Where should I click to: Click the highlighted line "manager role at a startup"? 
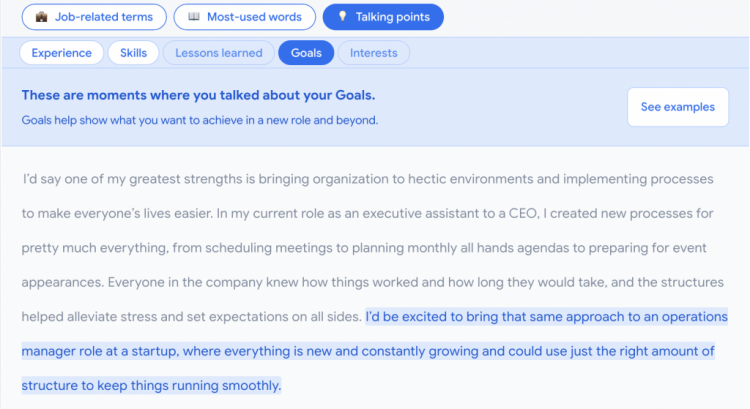pos(368,351)
